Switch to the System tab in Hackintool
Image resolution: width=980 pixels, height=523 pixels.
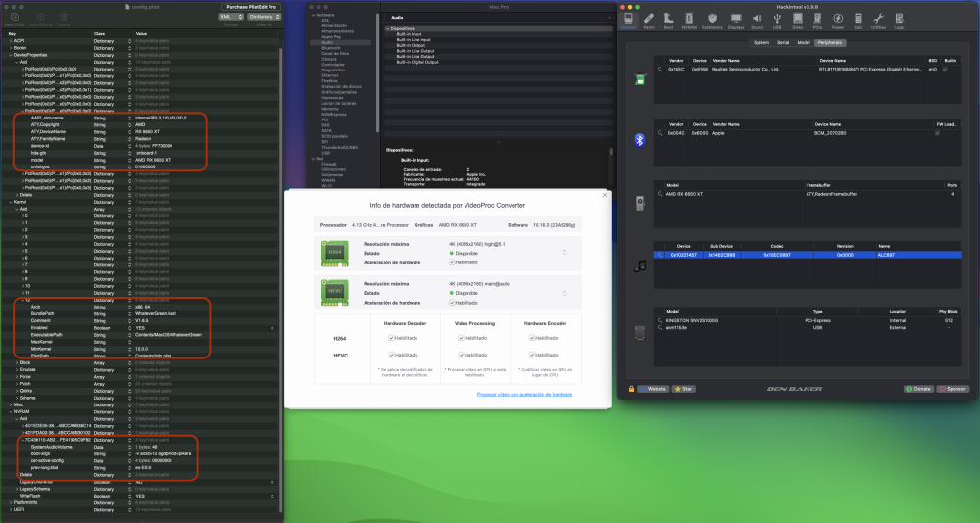pos(760,42)
